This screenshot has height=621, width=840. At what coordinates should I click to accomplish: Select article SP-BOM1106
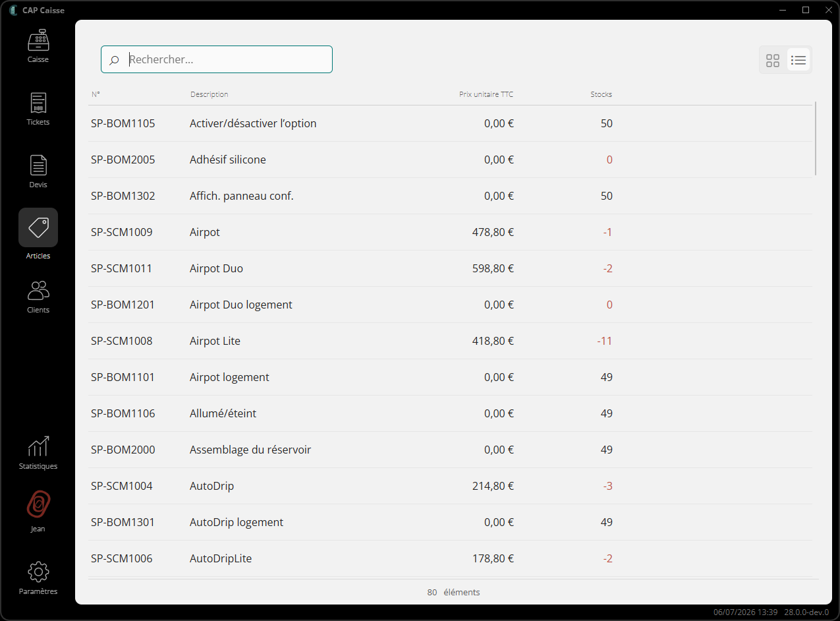tap(123, 413)
